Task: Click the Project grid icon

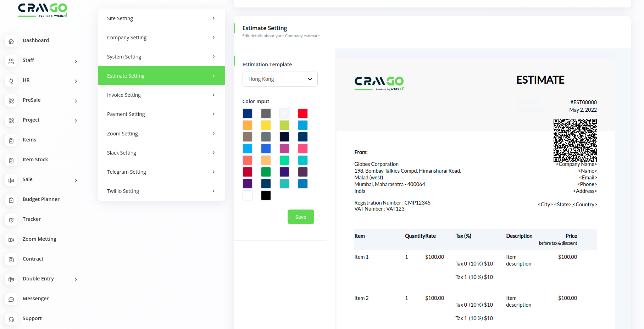Action: [11, 121]
